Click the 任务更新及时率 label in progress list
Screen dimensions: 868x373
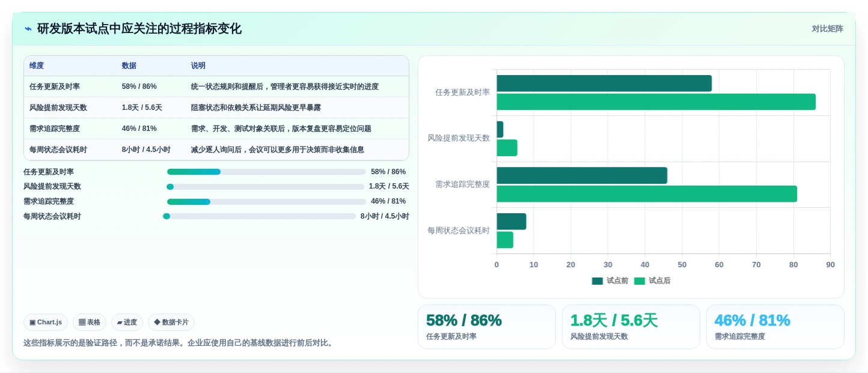[x=49, y=172]
